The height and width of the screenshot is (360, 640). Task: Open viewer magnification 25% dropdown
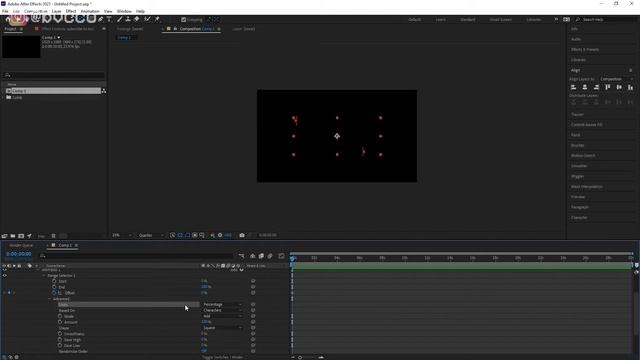122,235
